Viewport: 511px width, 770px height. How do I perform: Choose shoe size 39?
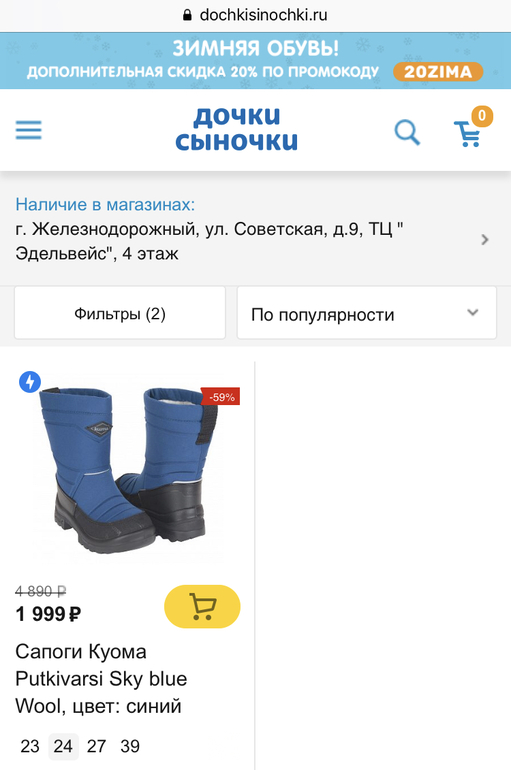(130, 746)
